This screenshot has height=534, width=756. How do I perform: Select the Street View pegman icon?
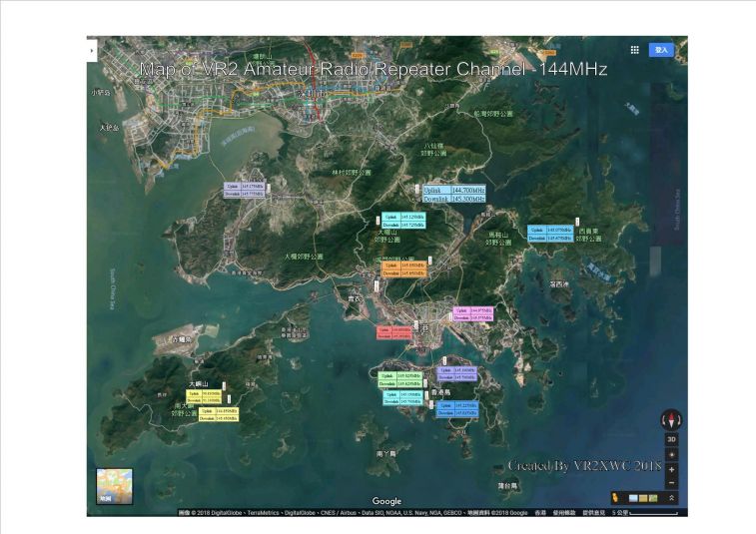pos(617,497)
